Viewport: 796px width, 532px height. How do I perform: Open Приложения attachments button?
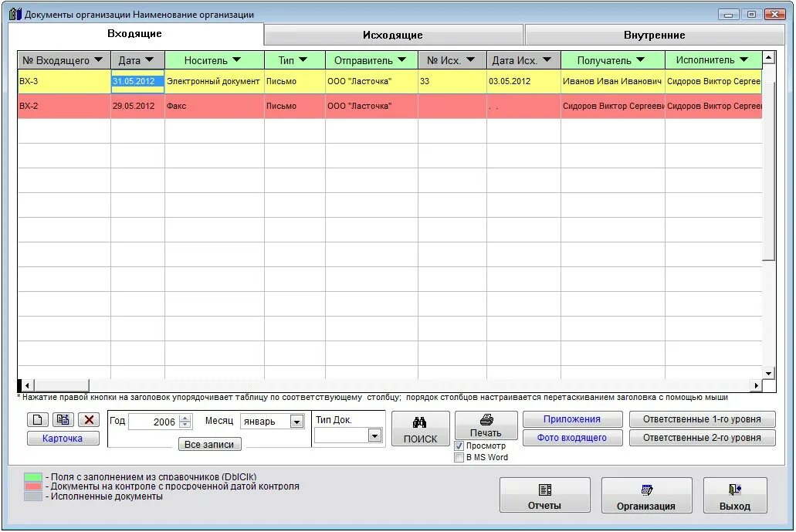coord(572,419)
